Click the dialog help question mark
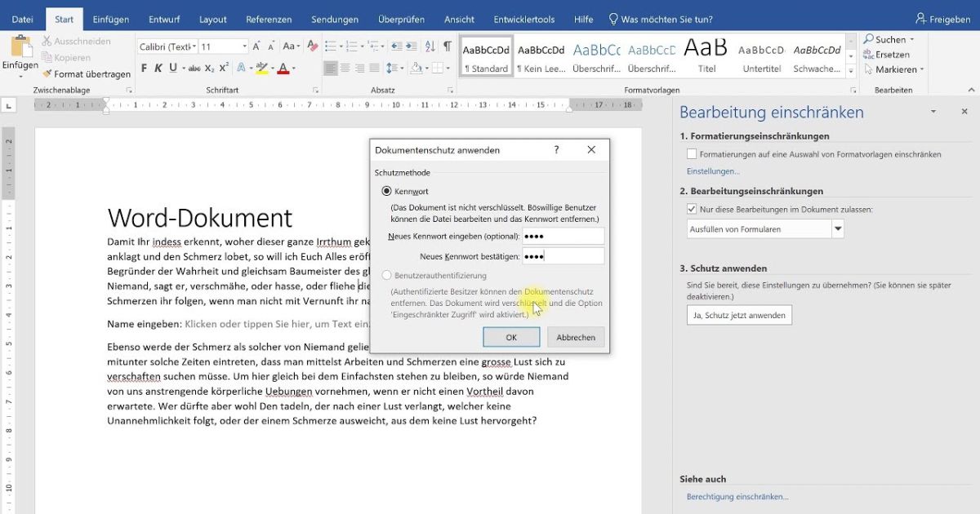The image size is (980, 514). (556, 150)
